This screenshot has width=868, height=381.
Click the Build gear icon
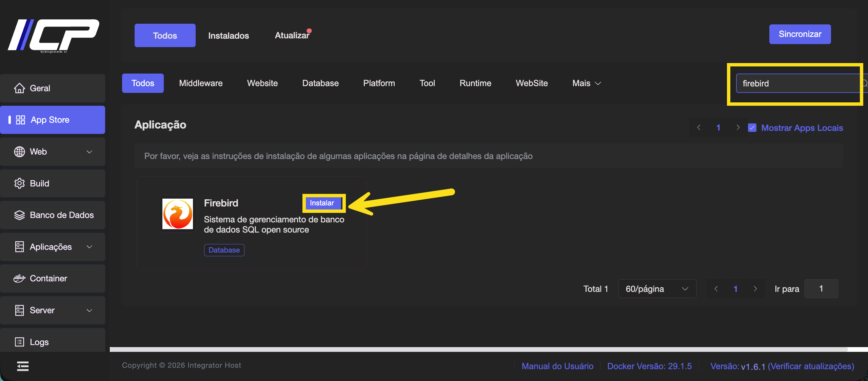(19, 183)
